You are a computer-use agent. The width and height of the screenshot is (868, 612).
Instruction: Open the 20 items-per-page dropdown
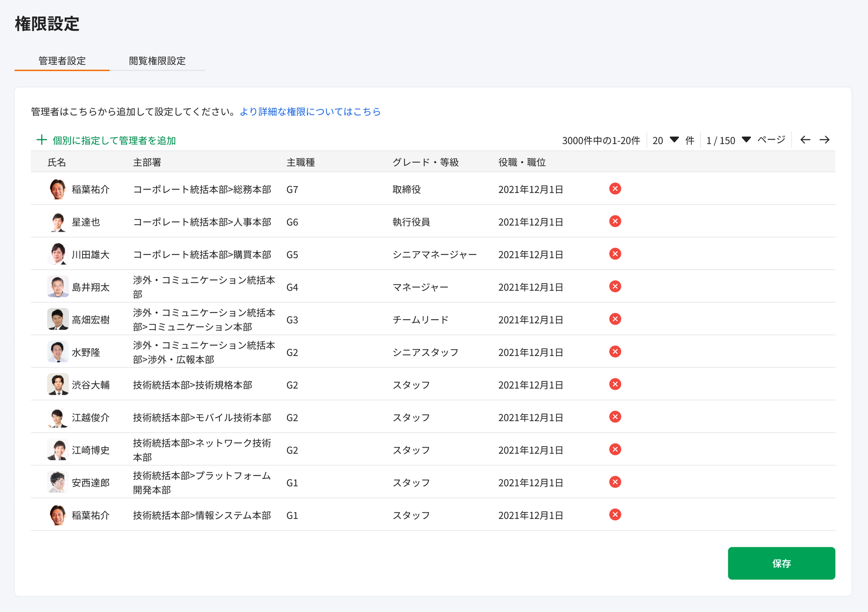coord(665,140)
